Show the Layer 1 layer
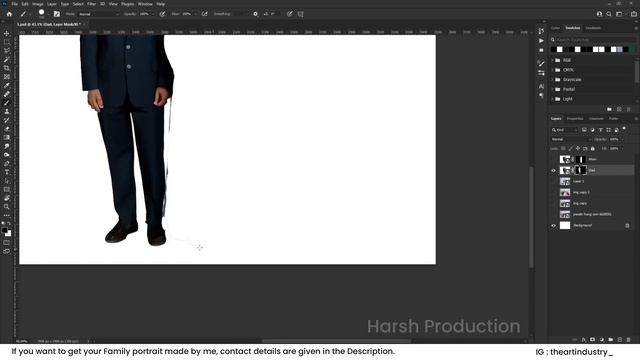The width and height of the screenshot is (640, 360). pos(553,181)
